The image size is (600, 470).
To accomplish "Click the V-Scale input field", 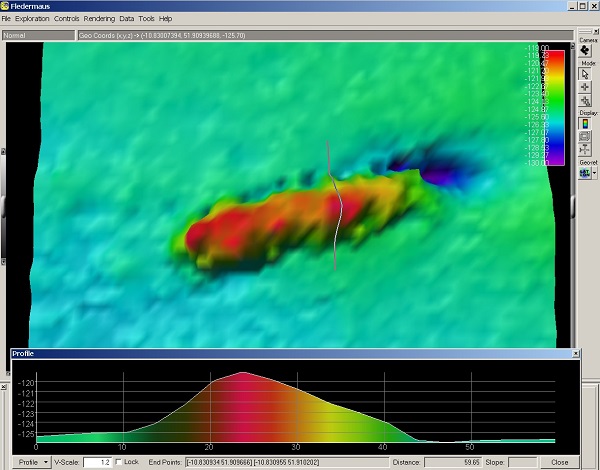I will 98,462.
